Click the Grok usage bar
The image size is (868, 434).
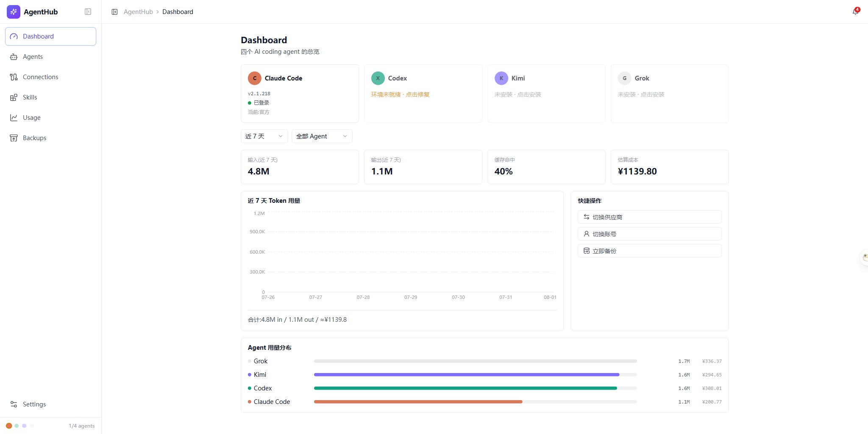coord(475,361)
